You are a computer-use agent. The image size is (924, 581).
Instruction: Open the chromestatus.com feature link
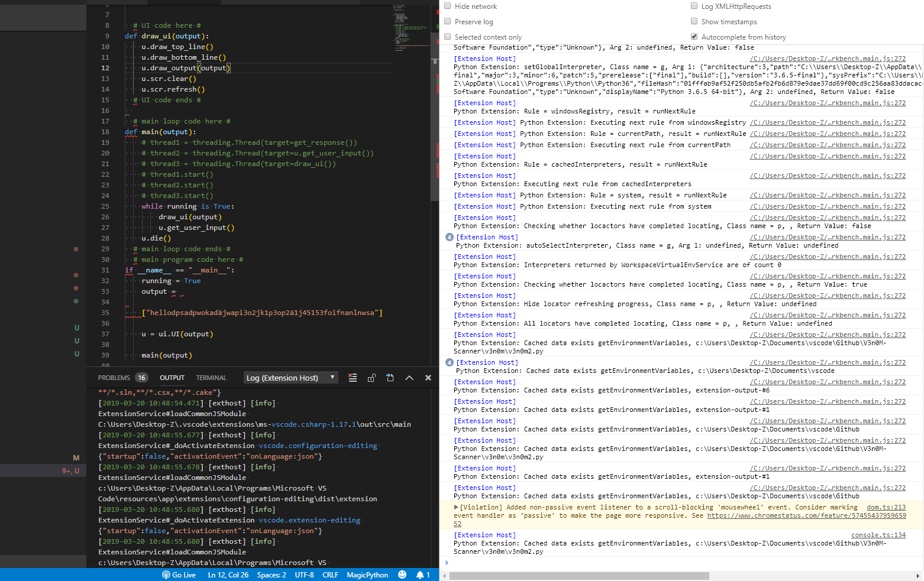point(807,515)
